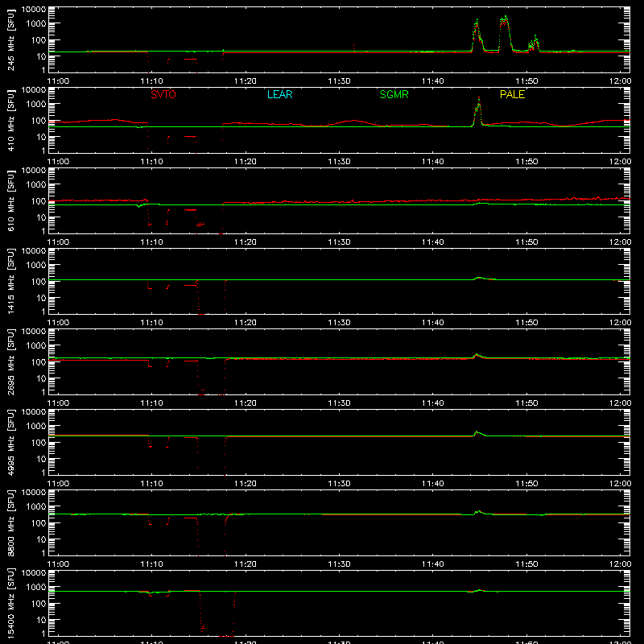Click '12:00' time label under 2695 MHz plot
The width and height of the screenshot is (644, 644).
tap(620, 403)
